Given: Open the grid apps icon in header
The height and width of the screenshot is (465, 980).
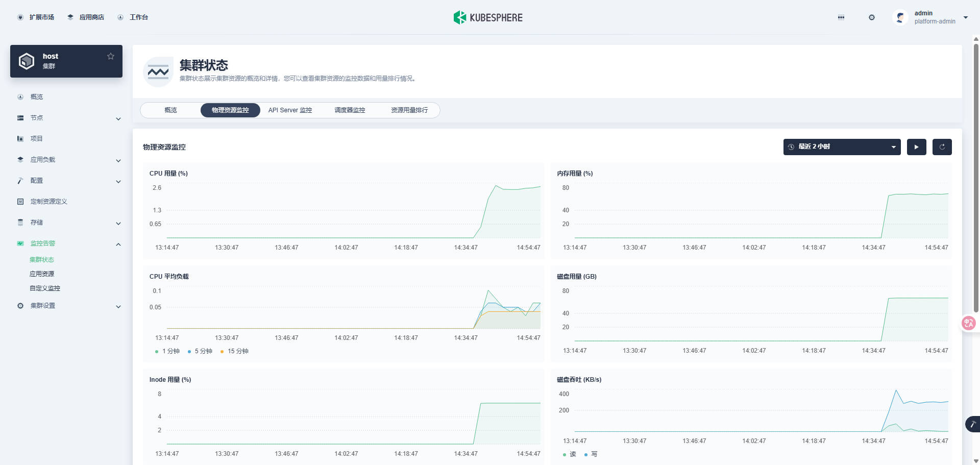Looking at the screenshot, I should (x=841, y=17).
